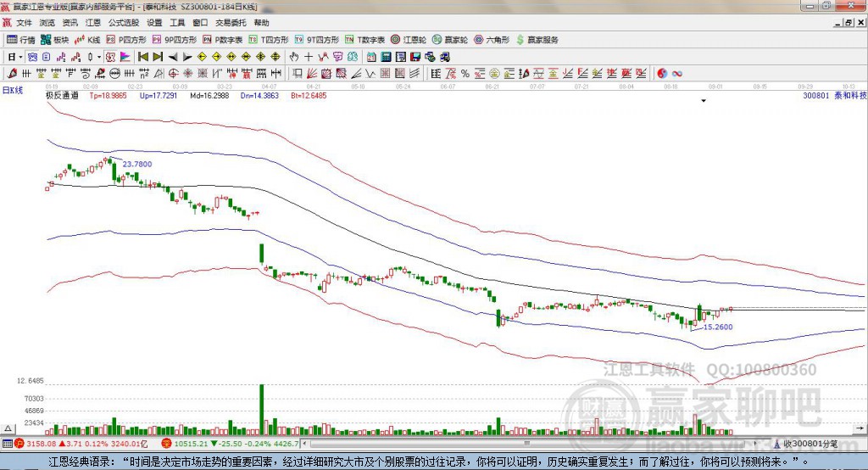This screenshot has height=470, width=868.
Task: Click the Tp=18.9865 value
Action: (x=108, y=96)
